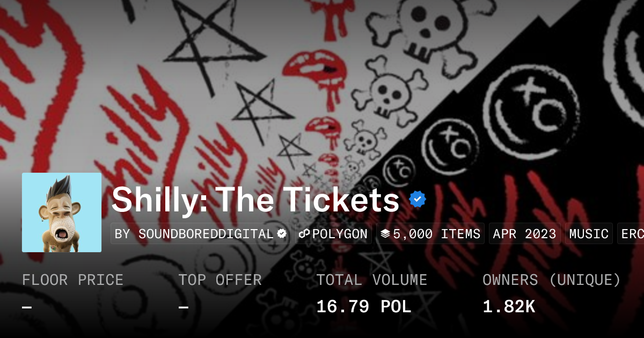644x338 pixels.
Task: Choose the MUSIC category tag
Action: [589, 234]
